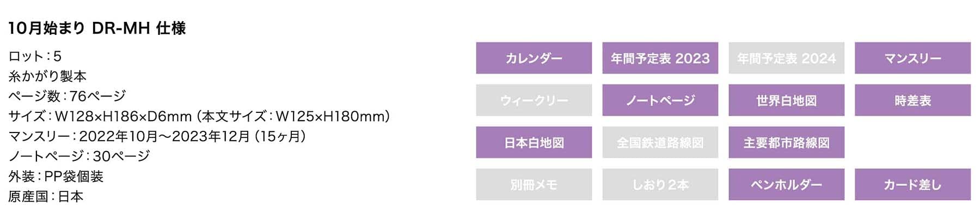
Task: Select the 年間予定表 2023 tag
Action: [x=660, y=58]
